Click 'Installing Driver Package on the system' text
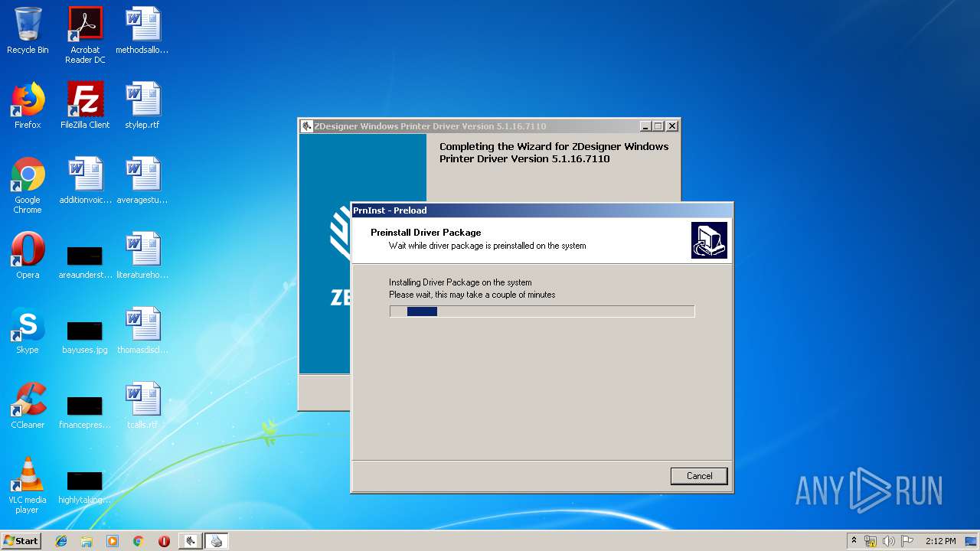 pos(460,282)
